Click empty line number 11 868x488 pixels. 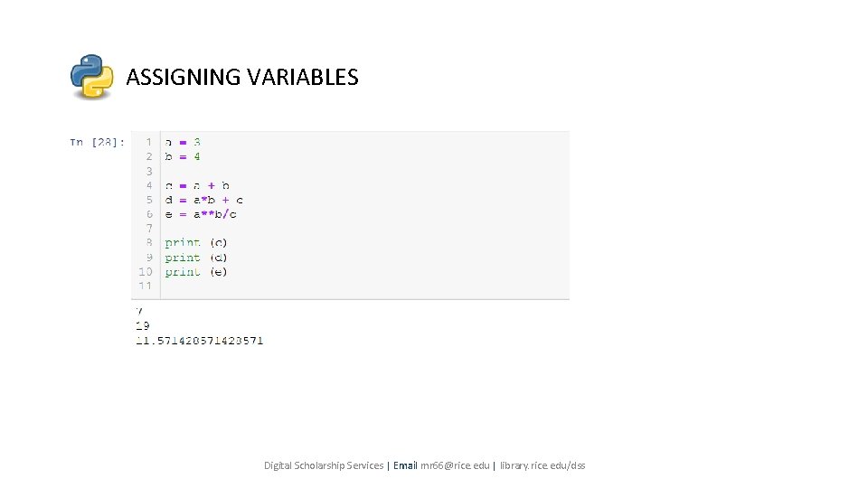[145, 286]
